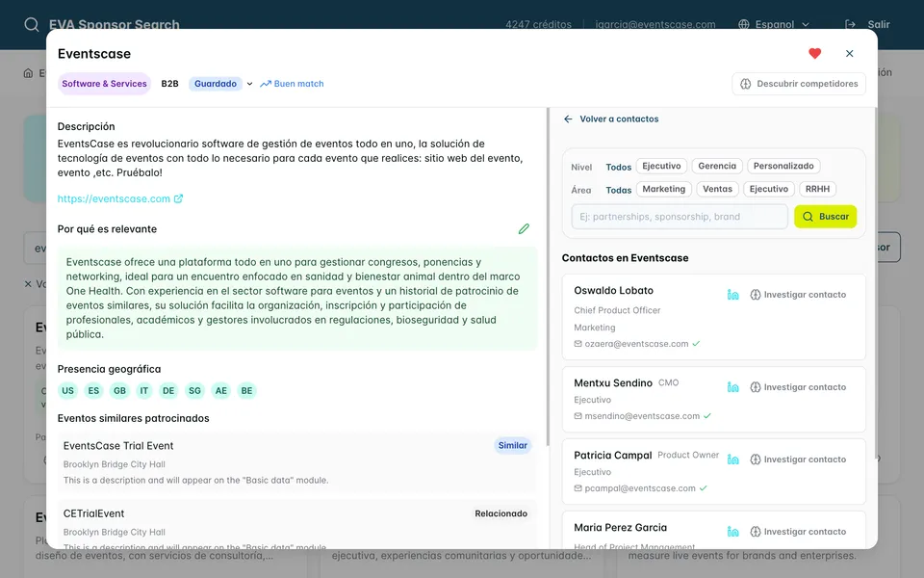Viewport: 924px width, 578px height.
Task: Enable the RRHH área filter
Action: pyautogui.click(x=817, y=189)
